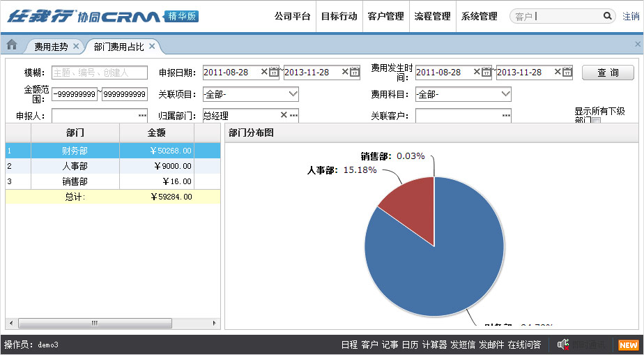Click the 查询 button
The width and height of the screenshot is (644, 355).
tap(608, 73)
